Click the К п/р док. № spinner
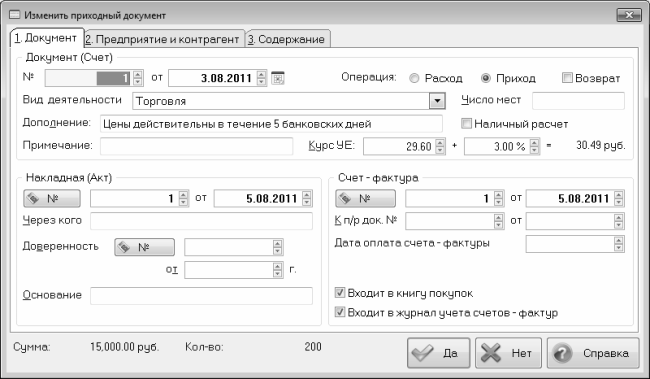Viewport: 650px width, 379px height. 499,221
